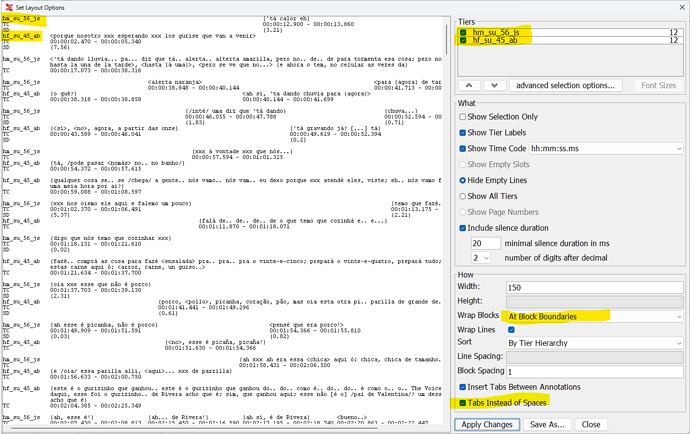The height and width of the screenshot is (434, 690).
Task: Open time code format dropdown hh:mm:ss.ms
Action: 606,149
